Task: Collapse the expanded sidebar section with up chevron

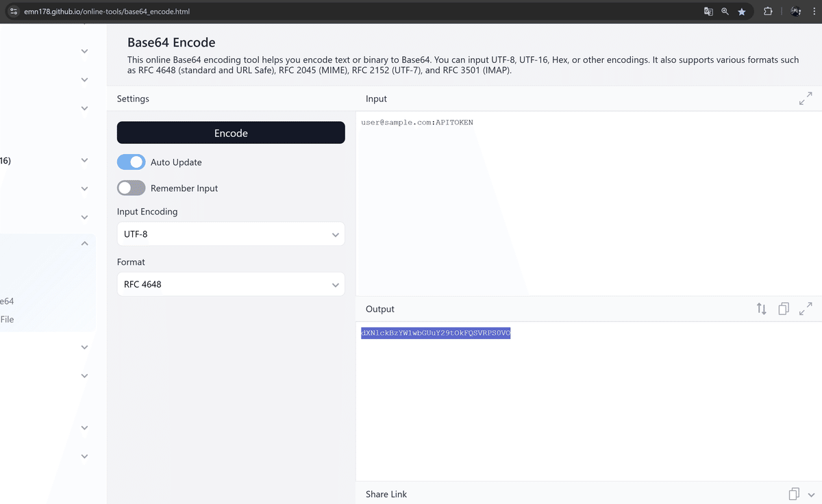Action: pos(84,243)
